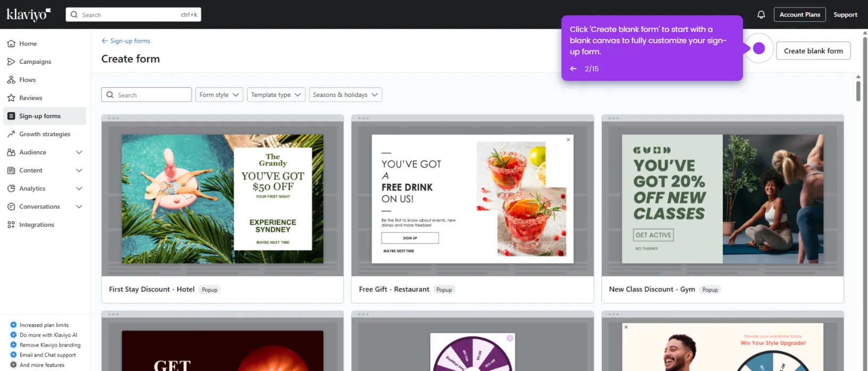Select the First Stay Discount - Hotel template

pyautogui.click(x=222, y=209)
